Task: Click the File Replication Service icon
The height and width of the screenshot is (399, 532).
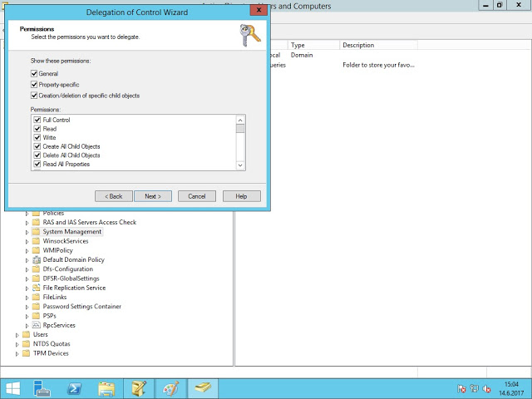Action: coord(36,288)
